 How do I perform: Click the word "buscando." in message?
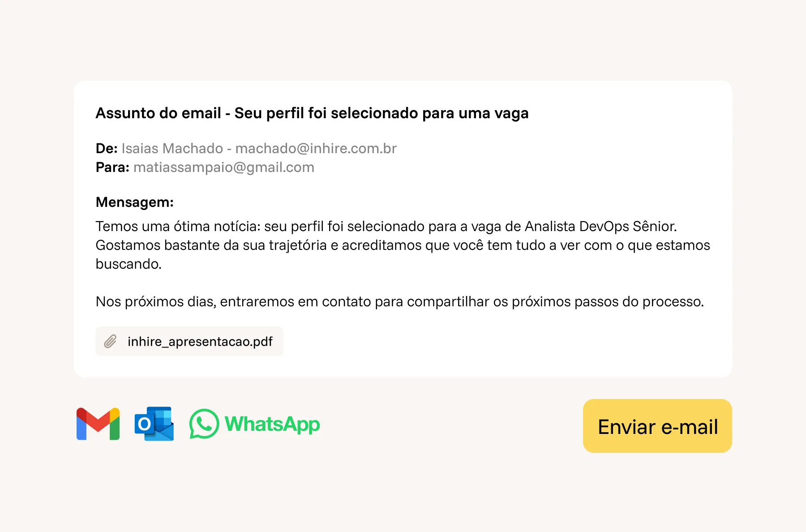pos(129,264)
